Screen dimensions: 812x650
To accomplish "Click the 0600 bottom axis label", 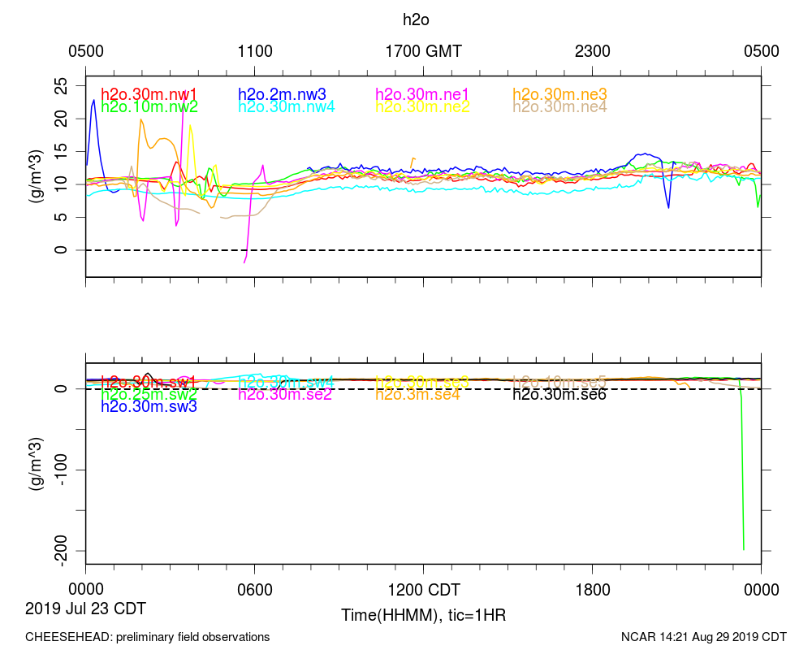I will tap(255, 590).
